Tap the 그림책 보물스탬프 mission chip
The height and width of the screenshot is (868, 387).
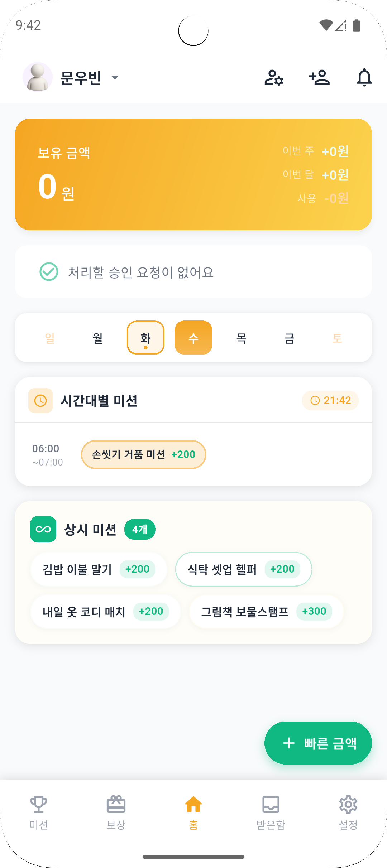click(266, 611)
